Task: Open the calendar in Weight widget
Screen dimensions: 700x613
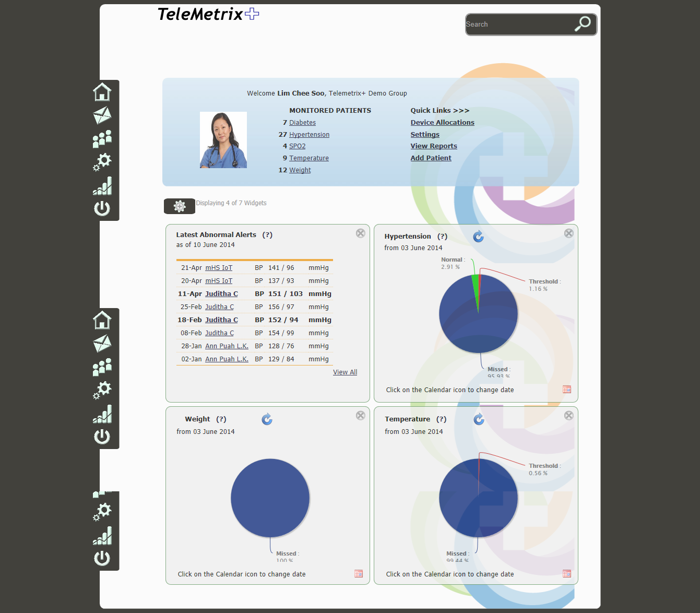Action: 359,574
